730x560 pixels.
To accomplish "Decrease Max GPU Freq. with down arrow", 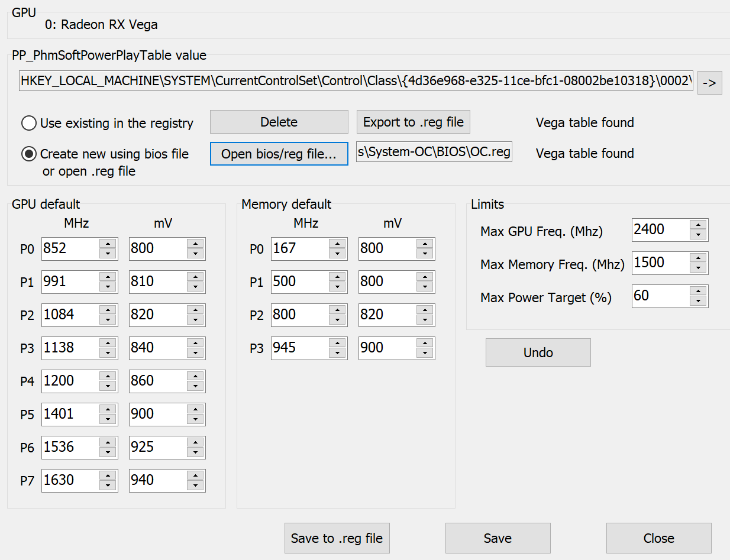I will click(x=698, y=235).
